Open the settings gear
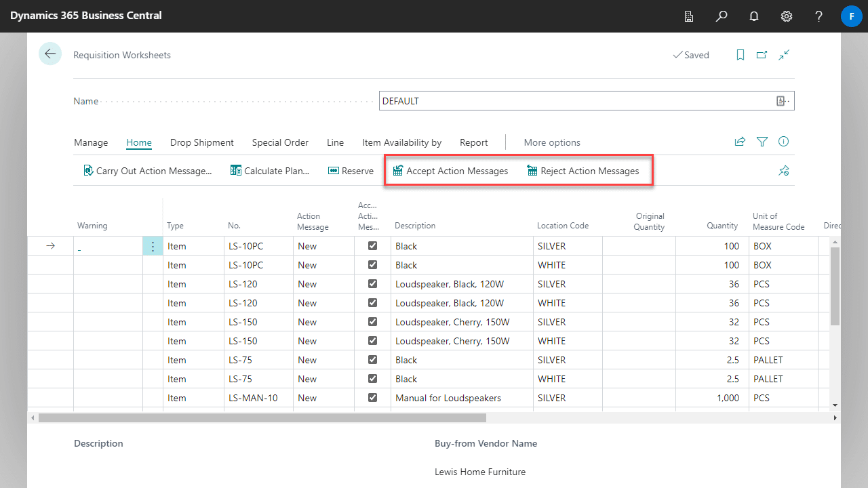 [x=787, y=16]
